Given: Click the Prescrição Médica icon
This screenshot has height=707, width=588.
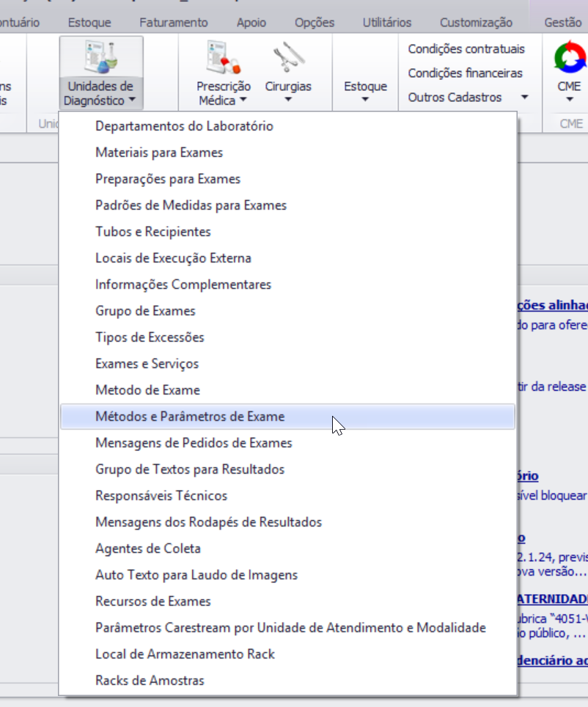Looking at the screenshot, I should click(223, 56).
